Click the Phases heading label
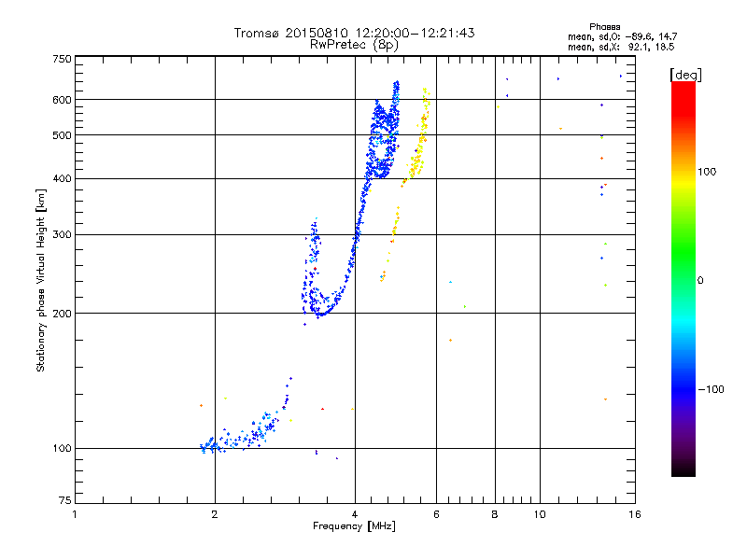747x560 pixels. (604, 27)
